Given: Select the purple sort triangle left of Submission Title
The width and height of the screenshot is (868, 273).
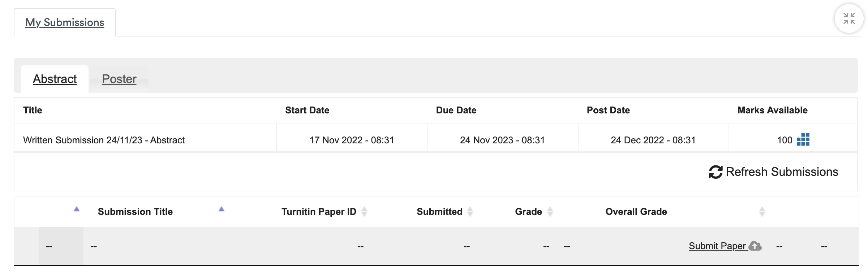Looking at the screenshot, I should [76, 209].
